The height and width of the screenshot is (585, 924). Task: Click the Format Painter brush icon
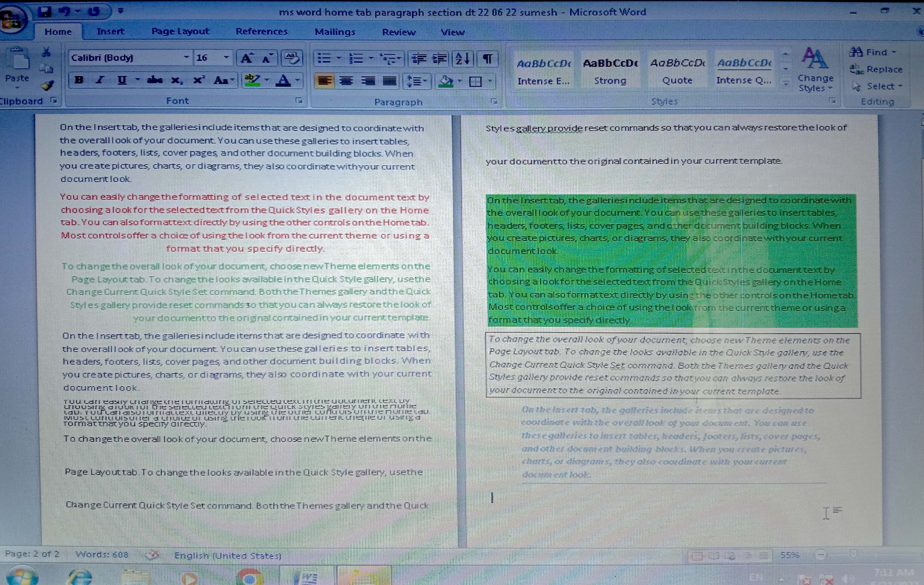[47, 85]
